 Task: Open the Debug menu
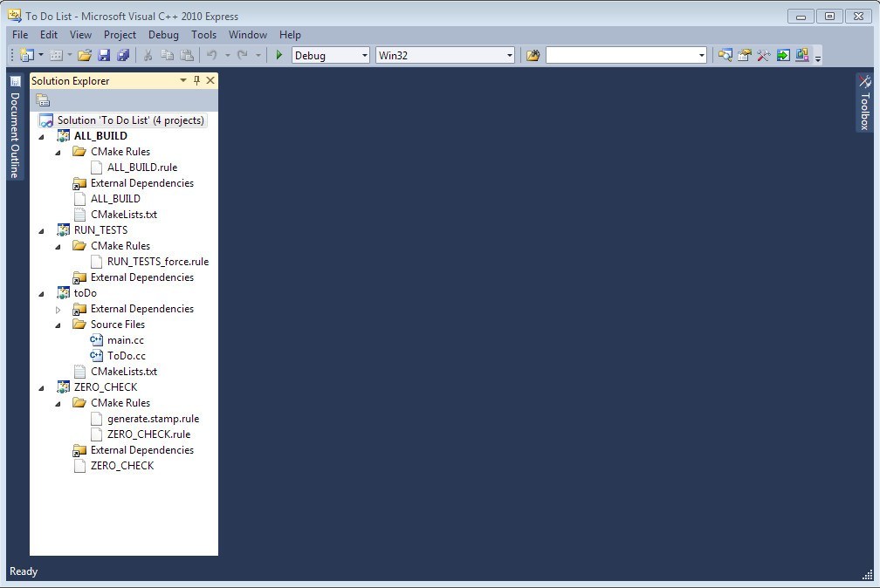(x=162, y=35)
